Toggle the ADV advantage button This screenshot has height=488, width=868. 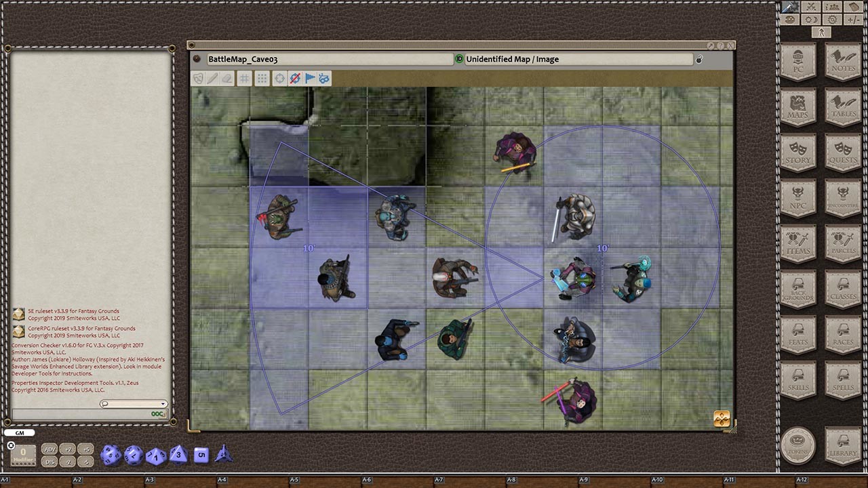tap(50, 449)
